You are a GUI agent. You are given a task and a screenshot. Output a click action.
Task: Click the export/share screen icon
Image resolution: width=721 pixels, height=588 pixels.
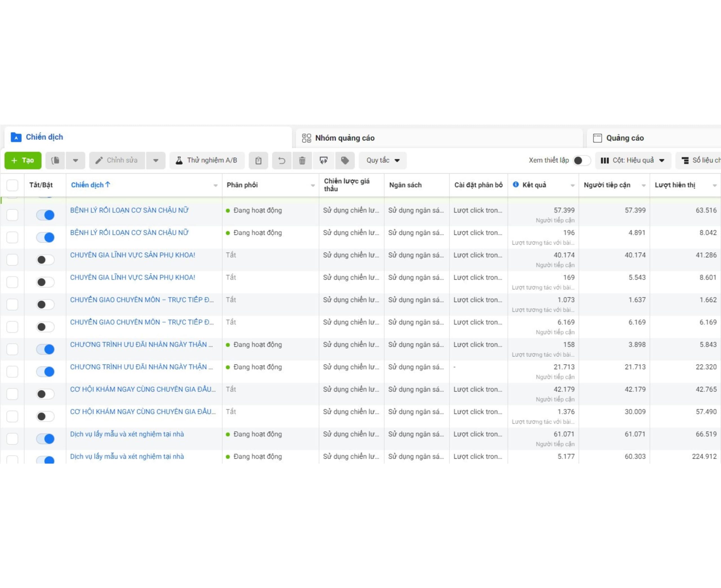323,160
